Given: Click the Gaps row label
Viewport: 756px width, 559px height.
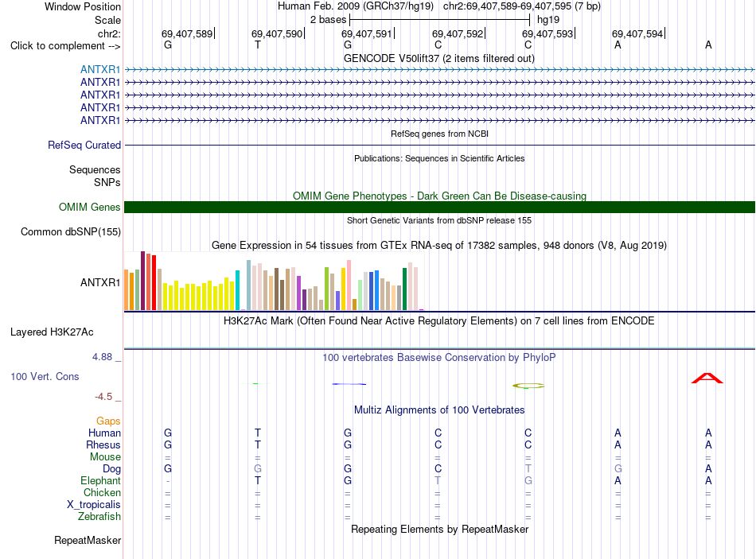Looking at the screenshot, I should [108, 421].
